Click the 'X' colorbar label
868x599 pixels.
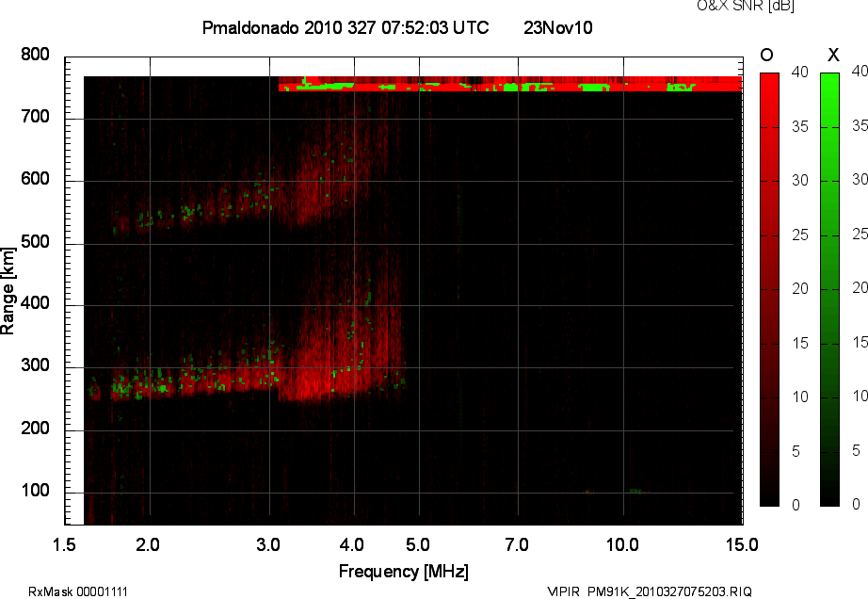tap(833, 55)
